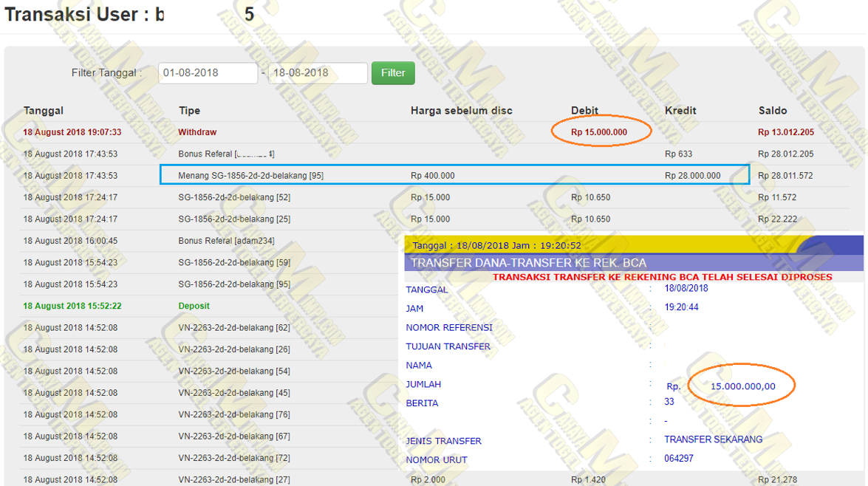
Task: Click the Debit column header
Action: (x=584, y=111)
